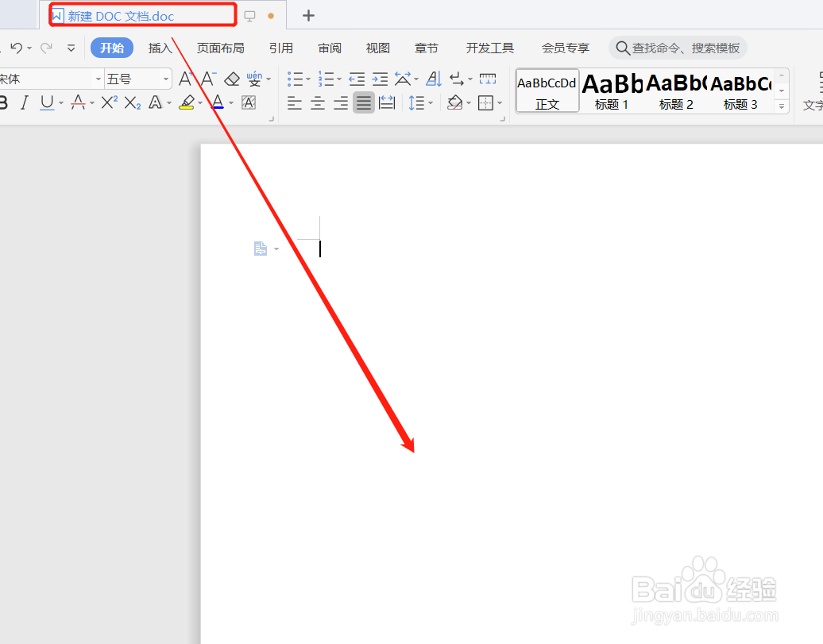Open the 五号 font size dropdown

[x=166, y=79]
